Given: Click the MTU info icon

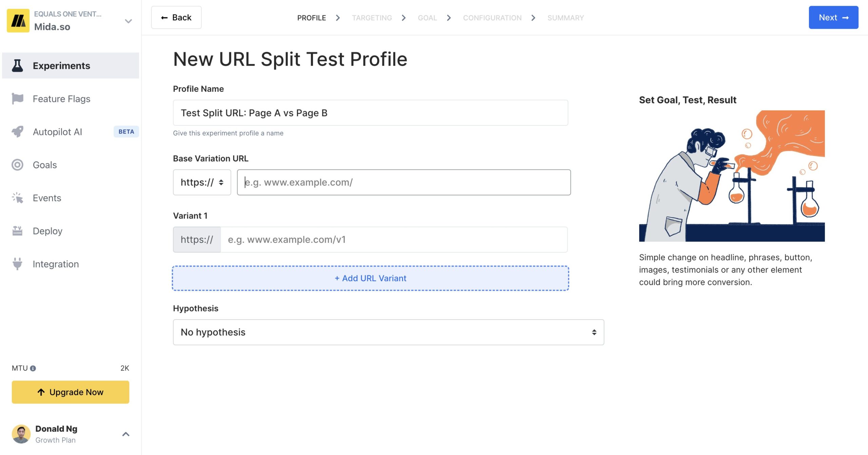Looking at the screenshot, I should [33, 368].
